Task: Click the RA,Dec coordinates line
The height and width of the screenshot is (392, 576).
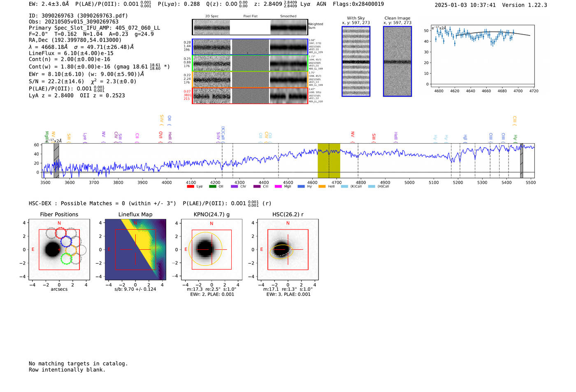Action: 75,40
